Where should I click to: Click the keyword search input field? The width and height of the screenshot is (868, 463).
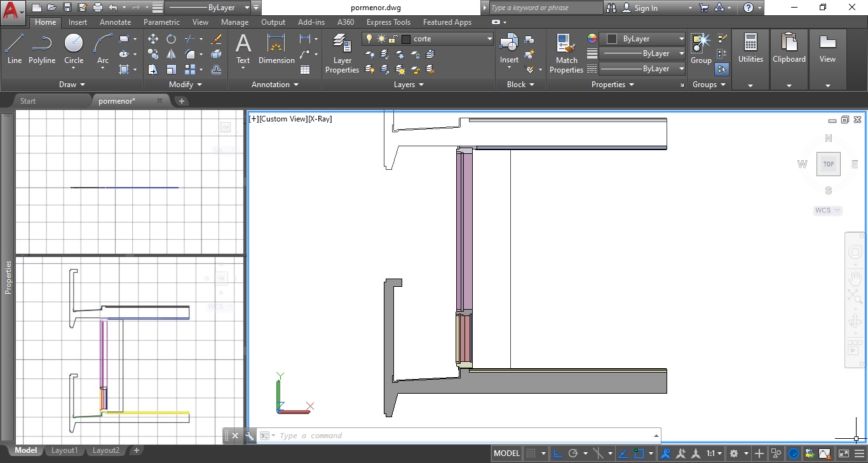coord(545,8)
